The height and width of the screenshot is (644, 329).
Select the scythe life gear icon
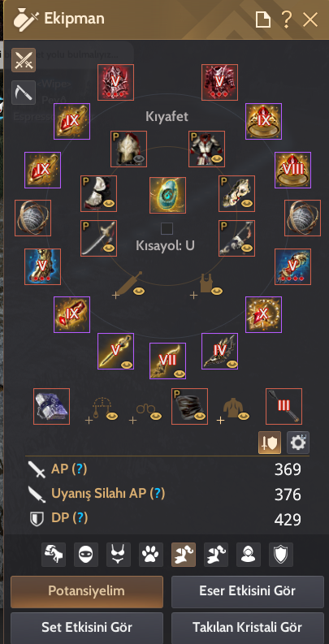[x=24, y=93]
